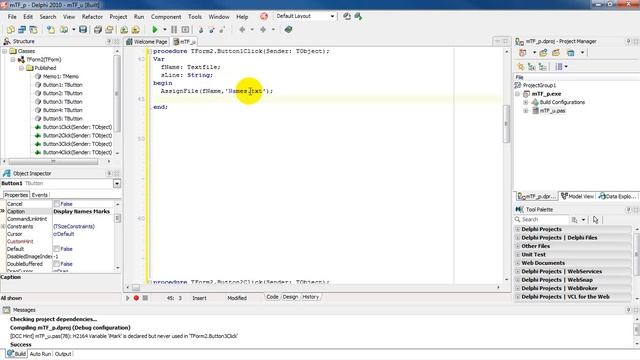Collapse the TForm2(TForm) node
The width and height of the screenshot is (640, 360).
(13, 60)
